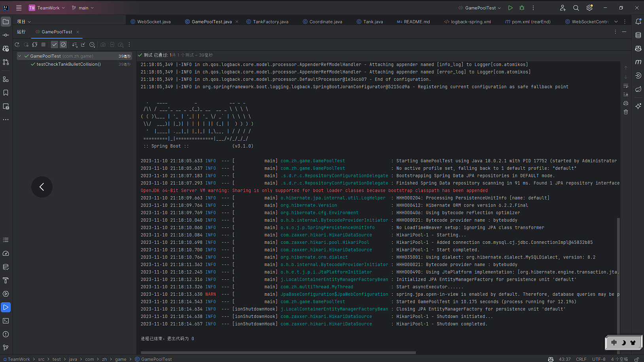Click the CRLF line separator in status bar
Image resolution: width=644 pixels, height=362 pixels.
[x=581, y=359]
